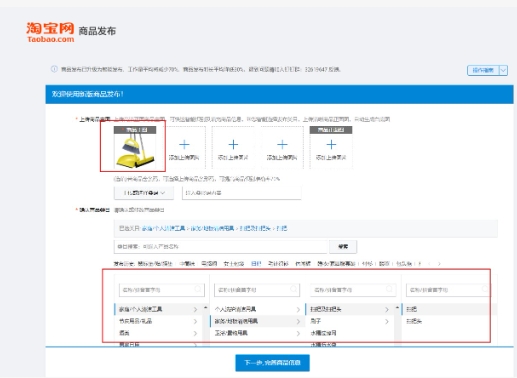
Task: Select 节庆用品/礼品 in the first category column
Action: click(x=158, y=321)
